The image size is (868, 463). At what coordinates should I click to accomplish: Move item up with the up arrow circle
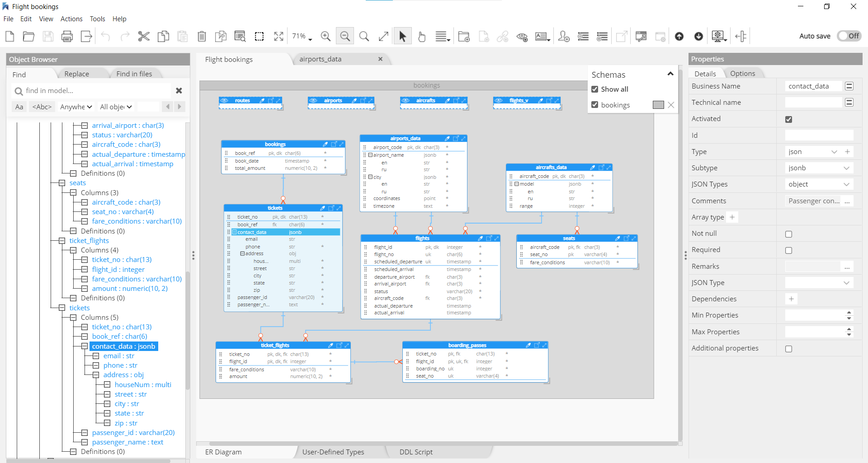pyautogui.click(x=679, y=36)
